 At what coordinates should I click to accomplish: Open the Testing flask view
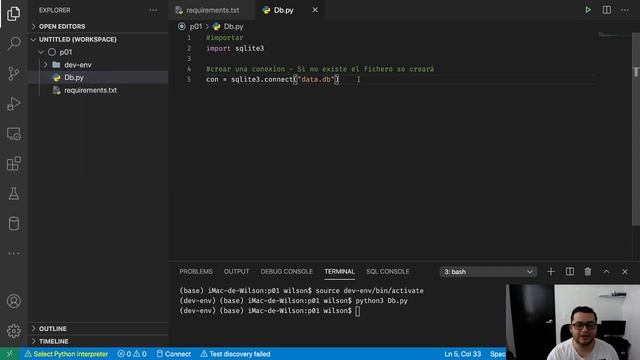pyautogui.click(x=13, y=193)
